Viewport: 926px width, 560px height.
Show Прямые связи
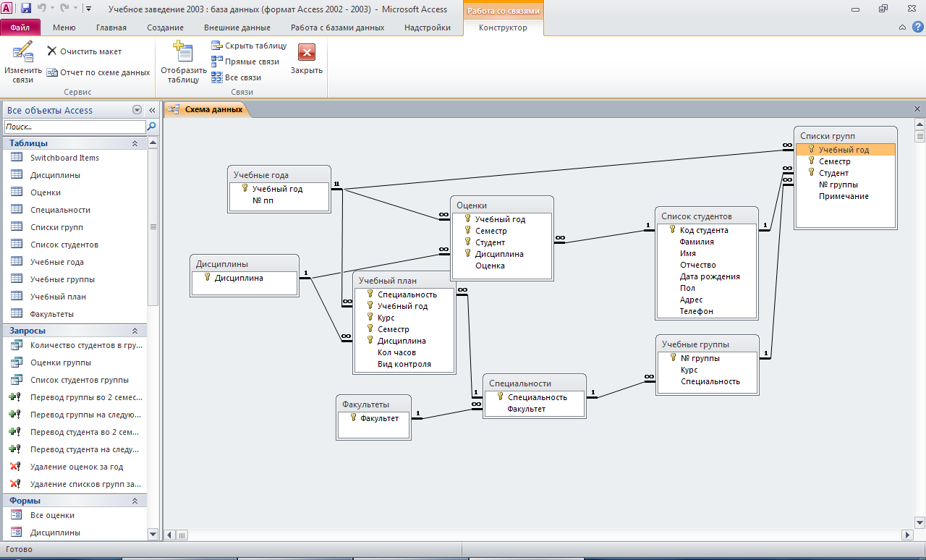[245, 61]
